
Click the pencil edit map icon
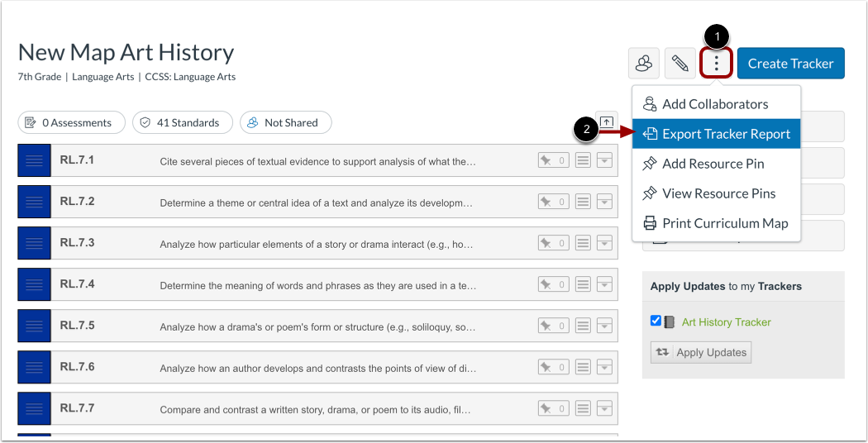click(x=680, y=63)
